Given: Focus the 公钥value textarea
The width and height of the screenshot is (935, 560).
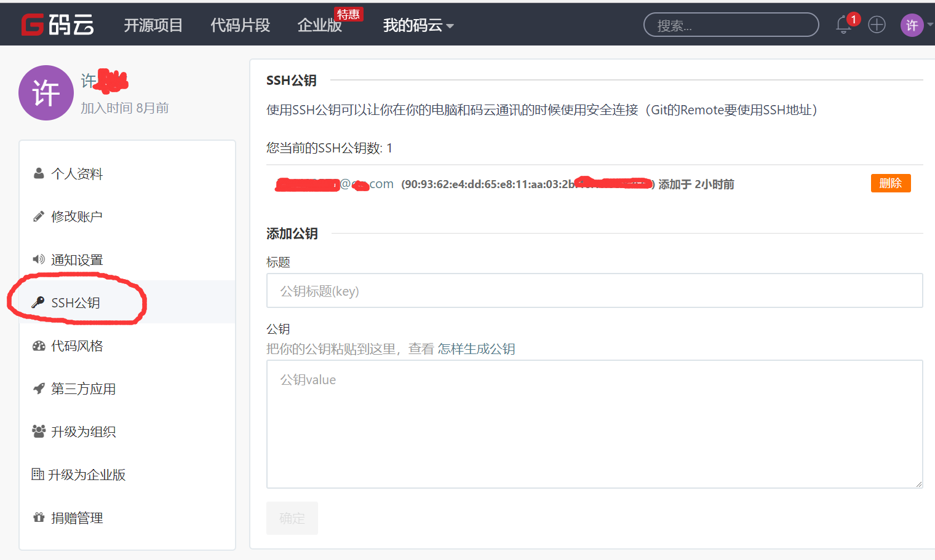Looking at the screenshot, I should (x=594, y=424).
